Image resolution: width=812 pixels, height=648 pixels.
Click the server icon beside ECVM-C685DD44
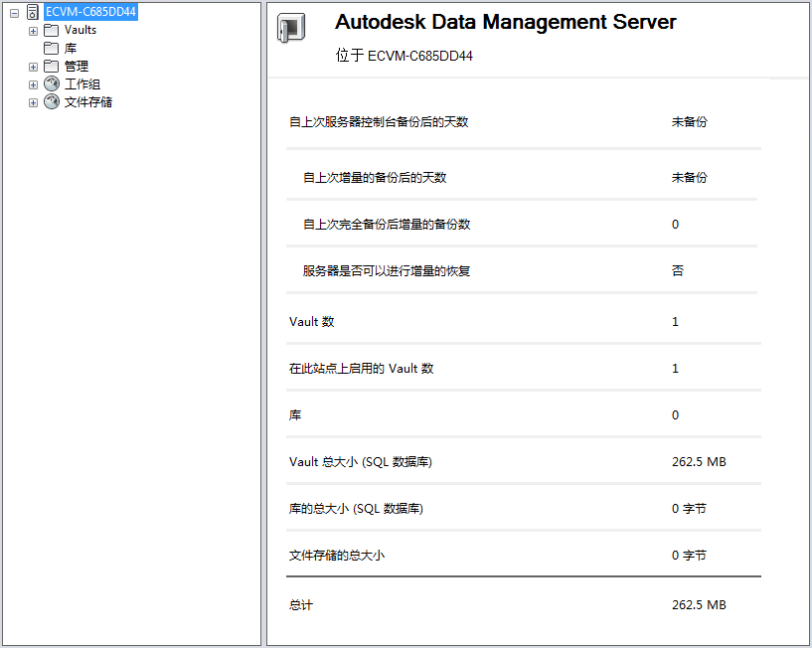32,12
